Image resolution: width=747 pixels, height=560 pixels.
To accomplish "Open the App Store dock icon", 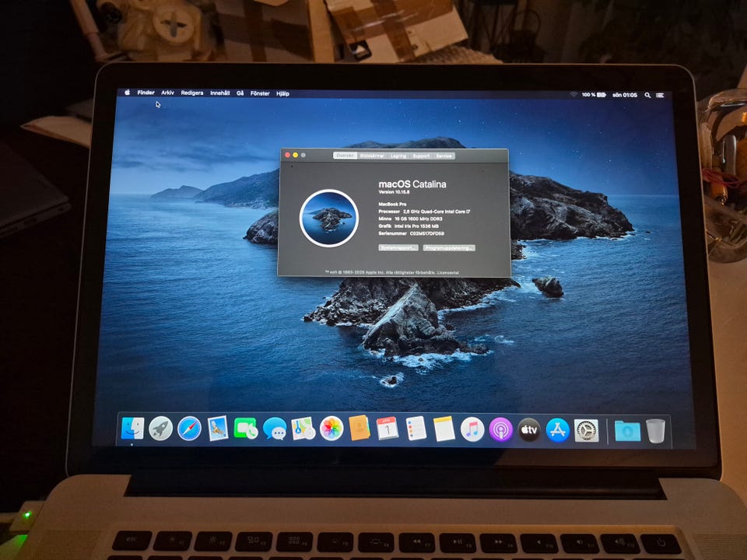I will point(557,429).
